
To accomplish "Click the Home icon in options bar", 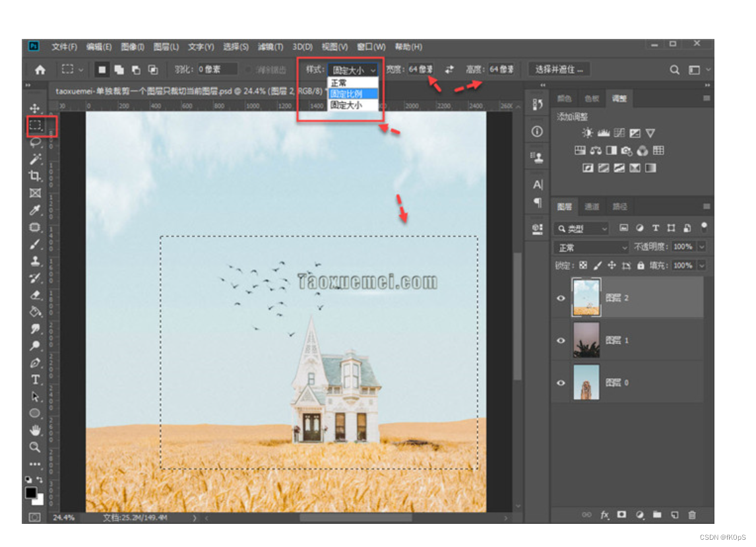I will click(40, 70).
